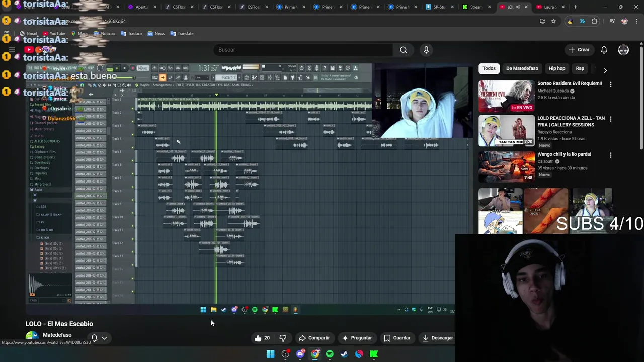Open the YouTube guide hamburger menu

(12, 50)
